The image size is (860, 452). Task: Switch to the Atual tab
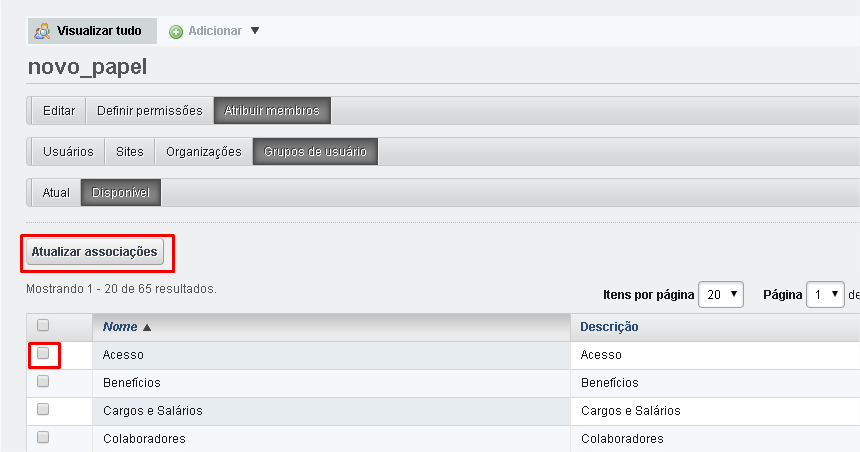click(56, 192)
